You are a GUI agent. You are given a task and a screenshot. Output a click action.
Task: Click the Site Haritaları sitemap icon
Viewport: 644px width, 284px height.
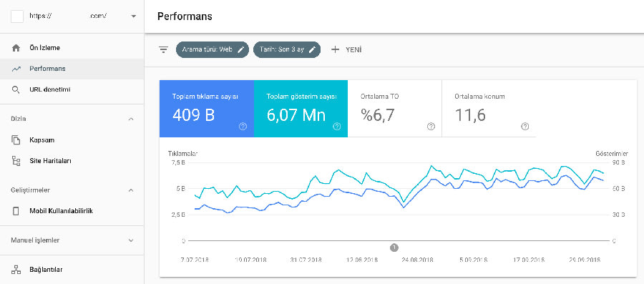pos(16,161)
